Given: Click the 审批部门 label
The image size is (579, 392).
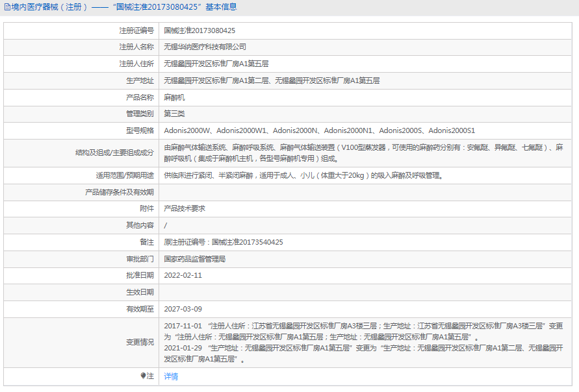Looking at the screenshot, I should point(140,259).
